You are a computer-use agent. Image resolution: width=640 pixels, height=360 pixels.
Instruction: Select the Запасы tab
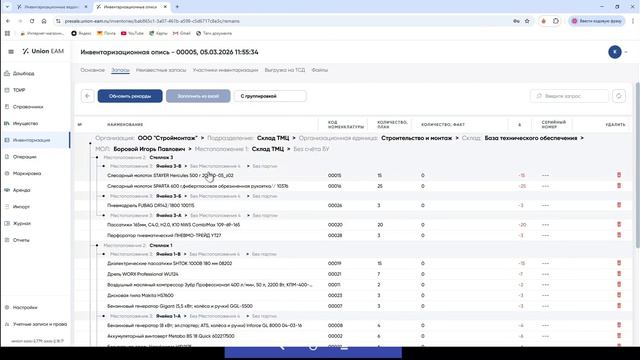pos(120,70)
